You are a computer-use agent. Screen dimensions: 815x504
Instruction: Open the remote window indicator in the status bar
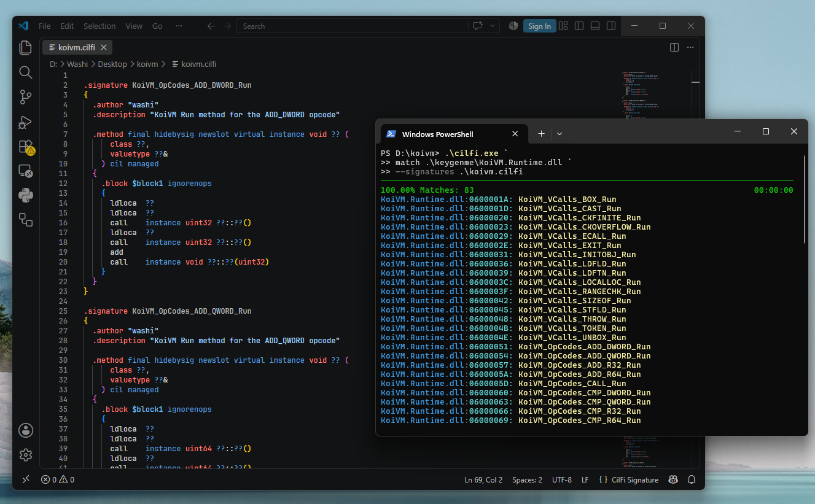pos(26,479)
